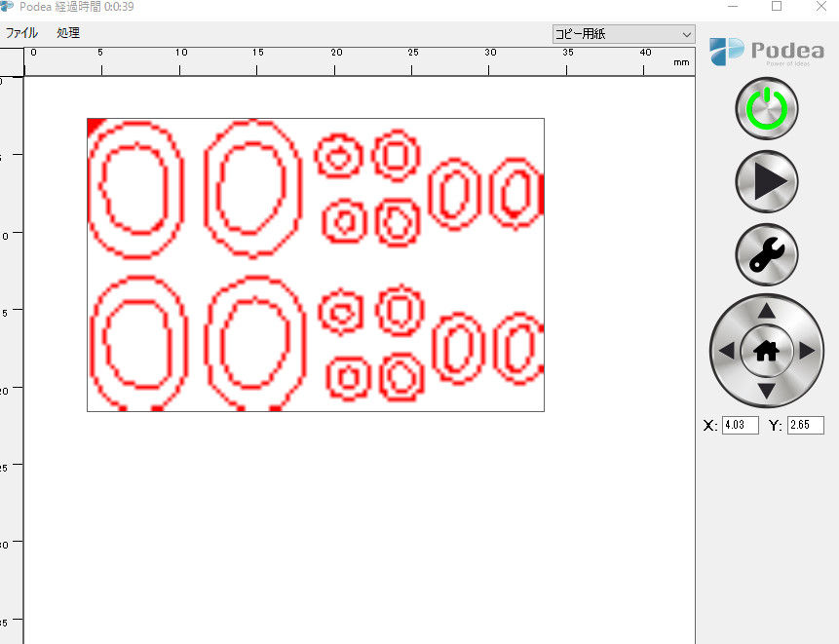
Task: Open the ファイル menu
Action: pos(21,33)
